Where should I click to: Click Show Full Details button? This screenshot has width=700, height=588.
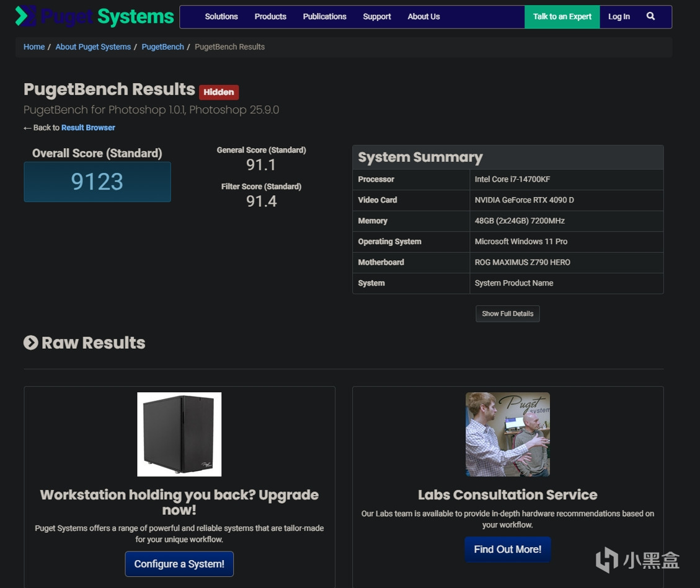click(508, 314)
